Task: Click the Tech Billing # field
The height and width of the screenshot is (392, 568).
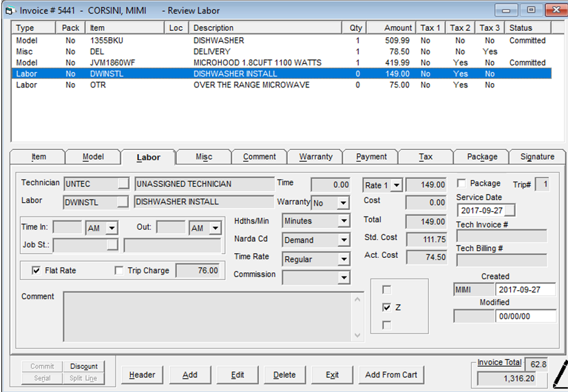Action: coord(502,260)
